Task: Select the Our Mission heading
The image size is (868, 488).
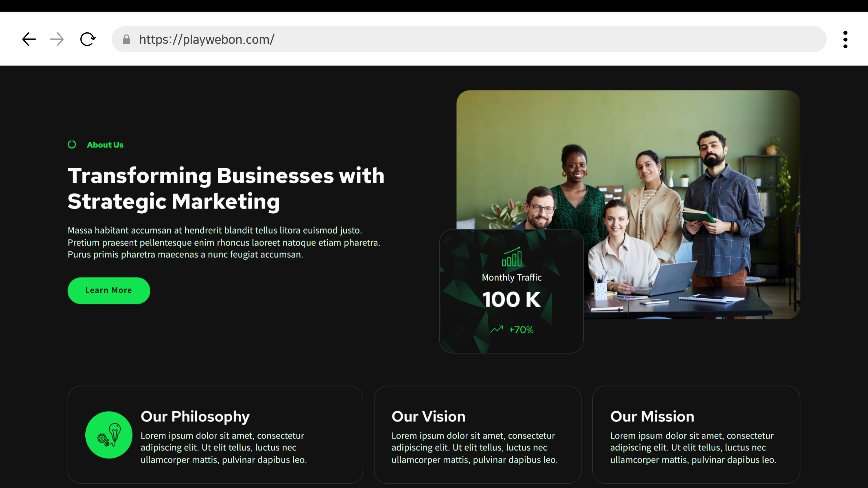Action: click(652, 417)
